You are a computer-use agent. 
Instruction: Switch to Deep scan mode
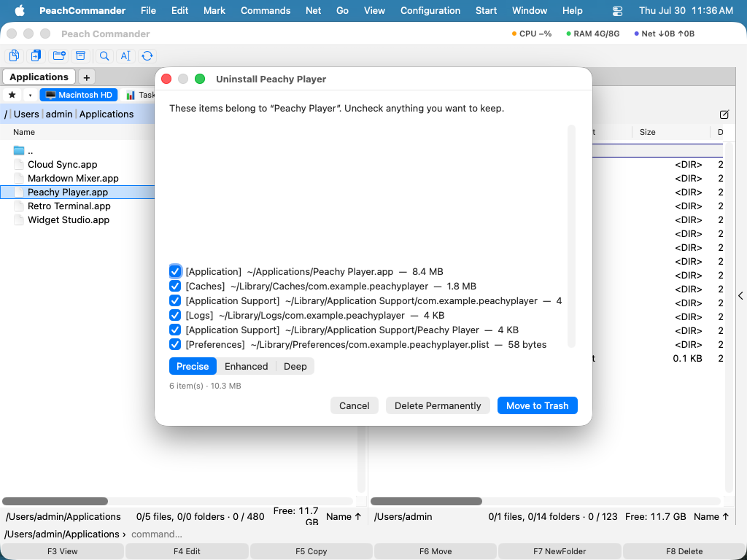pos(295,366)
